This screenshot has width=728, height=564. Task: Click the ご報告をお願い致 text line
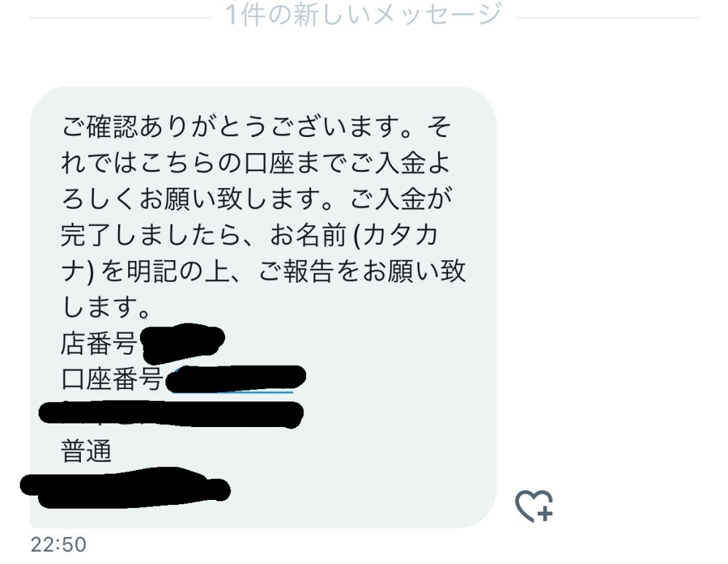click(x=362, y=270)
